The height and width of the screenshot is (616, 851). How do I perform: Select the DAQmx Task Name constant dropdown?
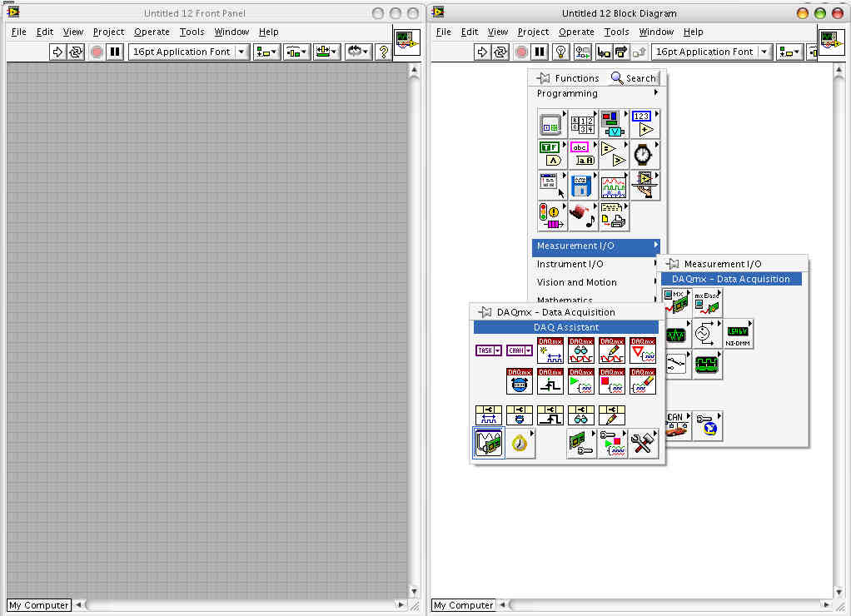pyautogui.click(x=489, y=350)
